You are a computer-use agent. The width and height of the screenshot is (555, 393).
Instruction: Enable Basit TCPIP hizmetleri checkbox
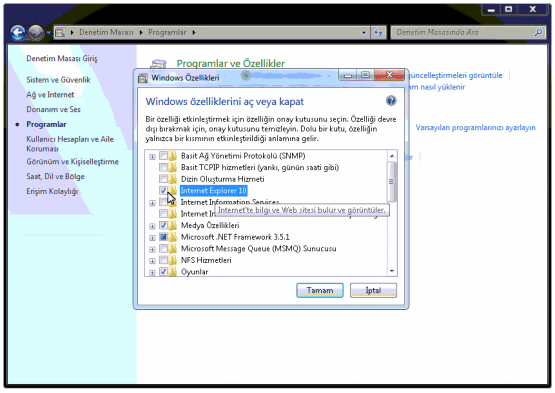click(x=163, y=167)
